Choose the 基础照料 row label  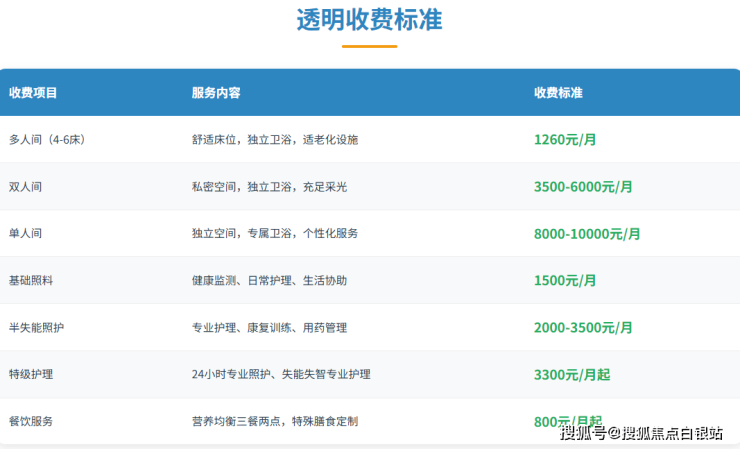[x=30, y=281]
